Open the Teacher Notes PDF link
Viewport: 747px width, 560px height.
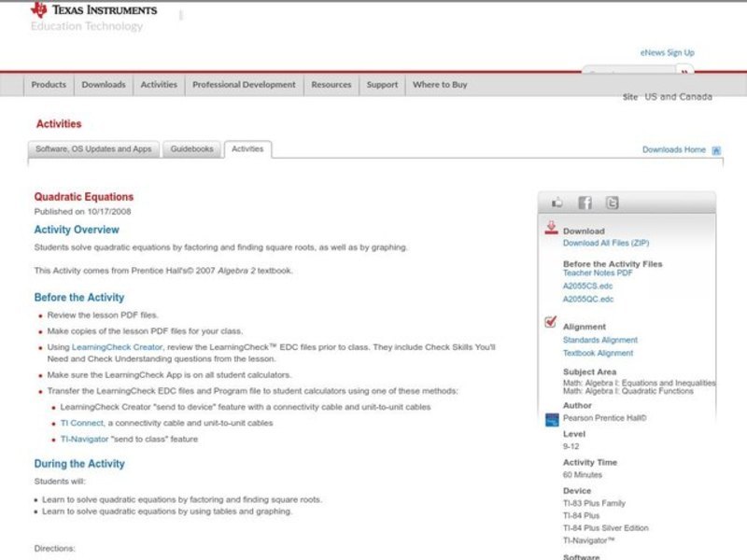pos(598,273)
